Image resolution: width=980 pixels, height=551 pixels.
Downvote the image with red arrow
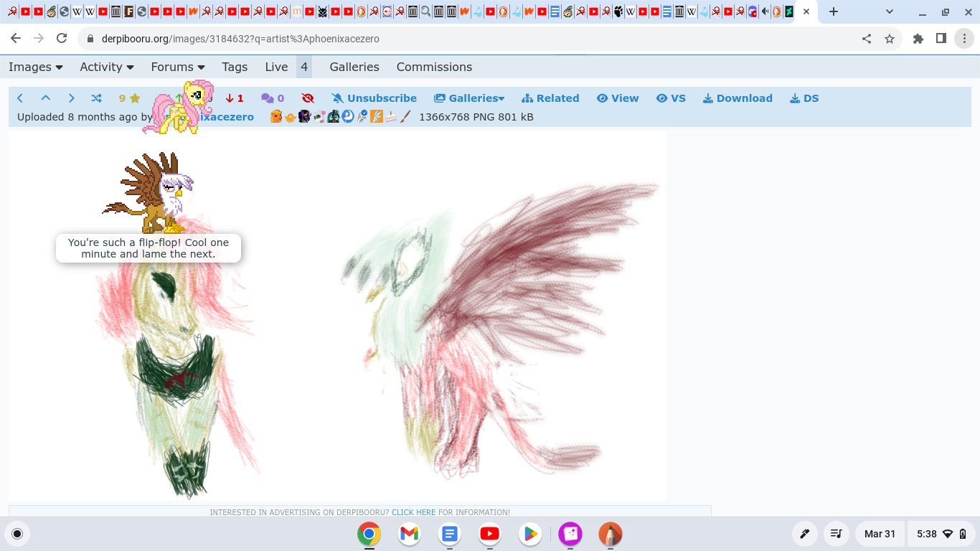(x=235, y=98)
